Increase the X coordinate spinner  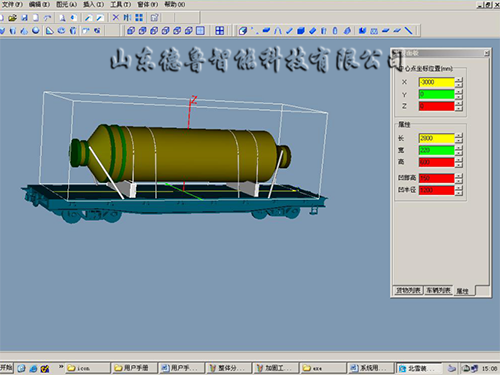click(459, 80)
